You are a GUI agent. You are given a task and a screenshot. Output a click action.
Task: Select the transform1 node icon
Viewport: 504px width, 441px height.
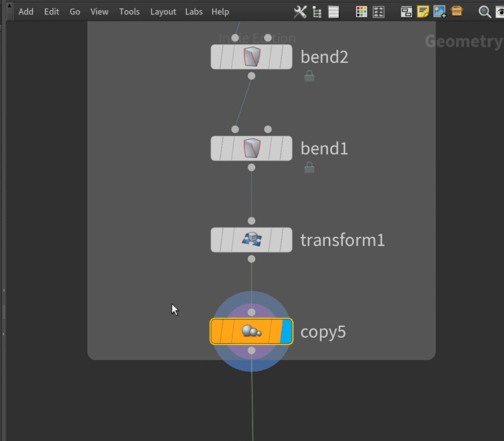click(251, 240)
